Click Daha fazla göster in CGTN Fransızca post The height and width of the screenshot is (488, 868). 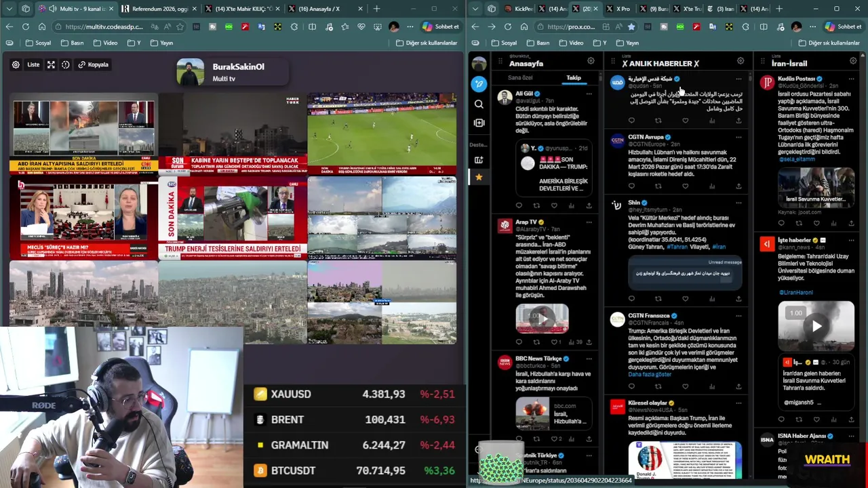[x=650, y=374]
